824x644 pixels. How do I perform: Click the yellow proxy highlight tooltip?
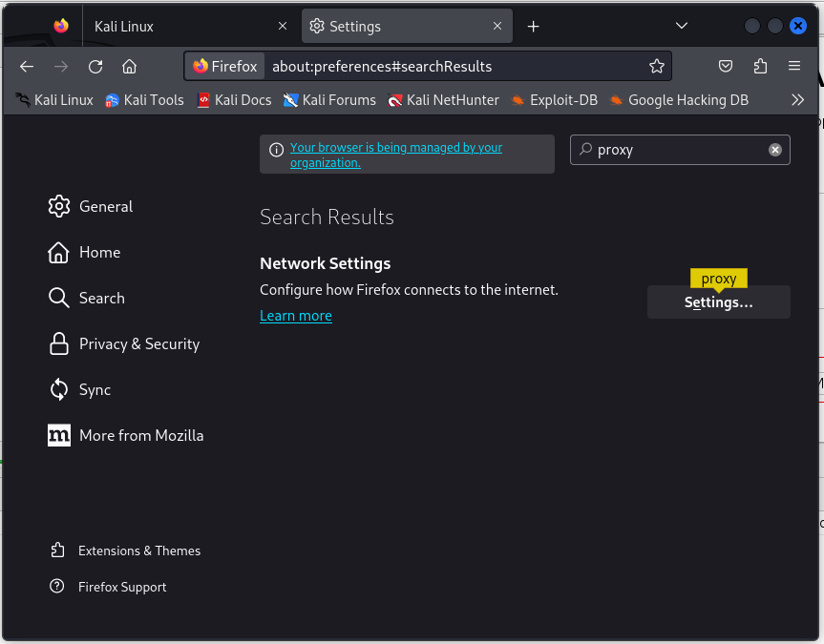[718, 279]
